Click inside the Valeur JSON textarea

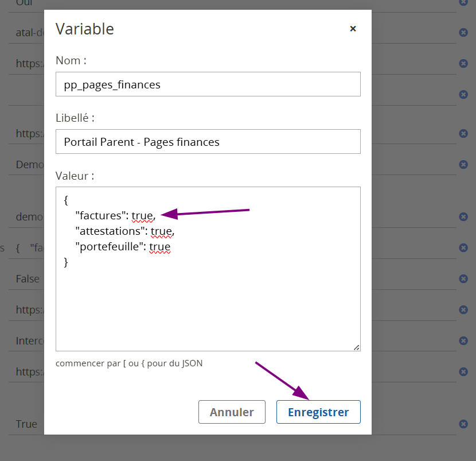(208, 269)
